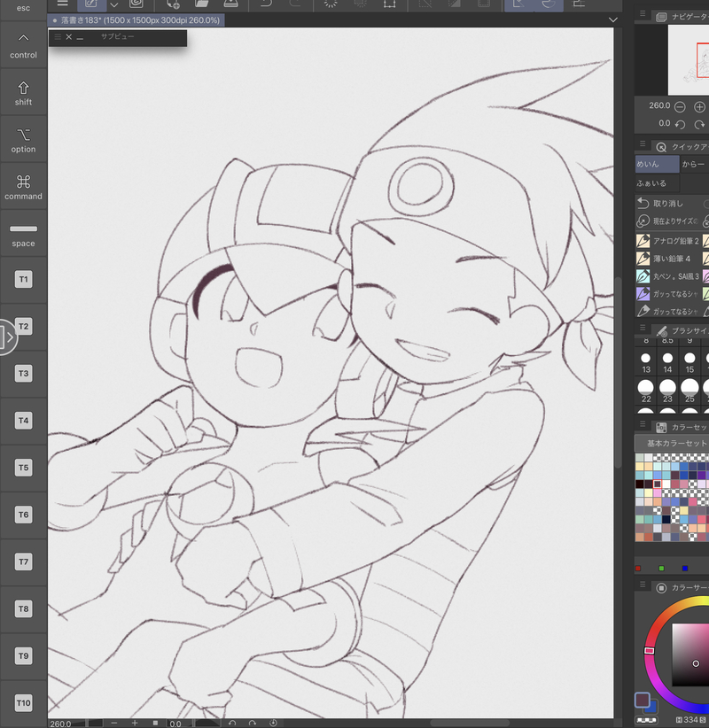This screenshot has width=709, height=728.
Task: Click the main drawing color swatch
Action: [x=643, y=700]
